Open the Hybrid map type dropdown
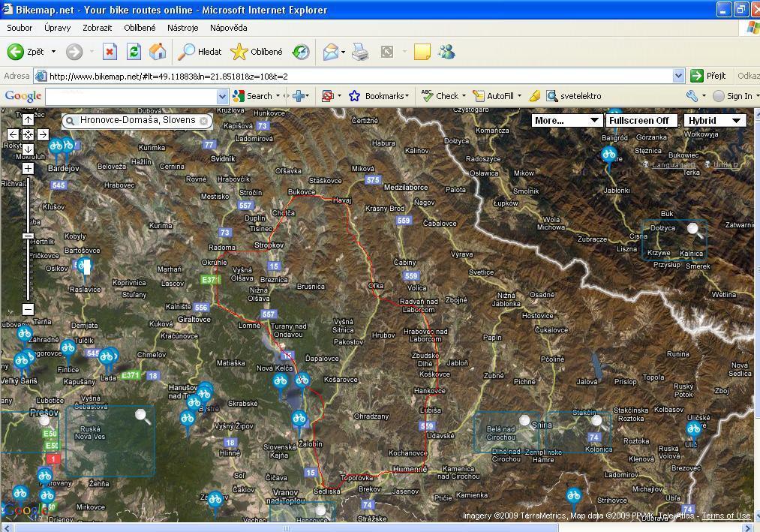760x532 pixels. click(714, 120)
